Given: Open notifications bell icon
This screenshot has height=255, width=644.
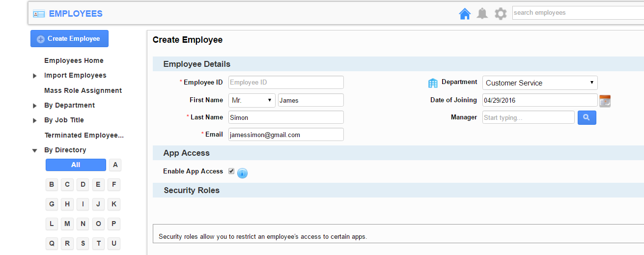Looking at the screenshot, I should coord(482,14).
